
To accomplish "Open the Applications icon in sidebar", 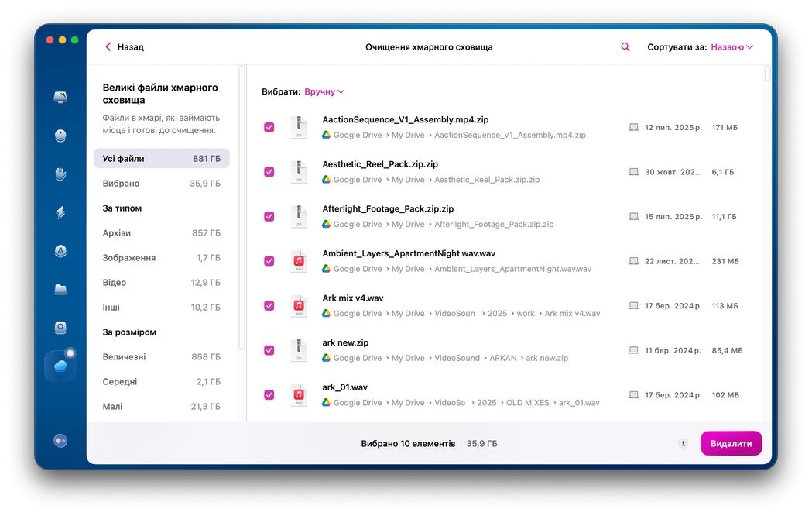I will pos(60,251).
